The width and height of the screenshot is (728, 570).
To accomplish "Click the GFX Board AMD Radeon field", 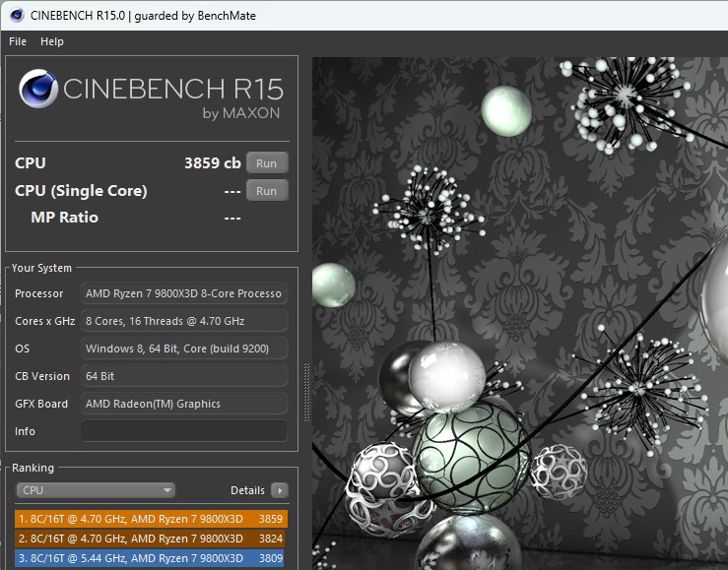I will (184, 404).
